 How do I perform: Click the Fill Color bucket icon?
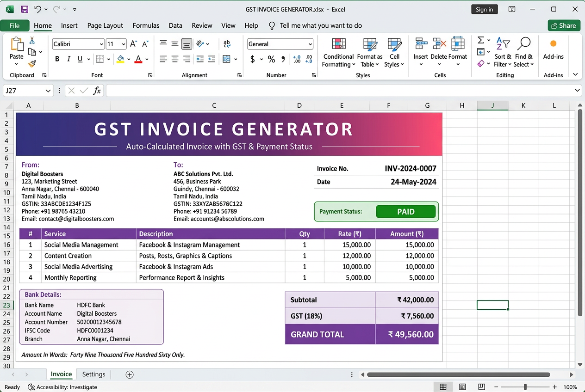pyautogui.click(x=120, y=59)
